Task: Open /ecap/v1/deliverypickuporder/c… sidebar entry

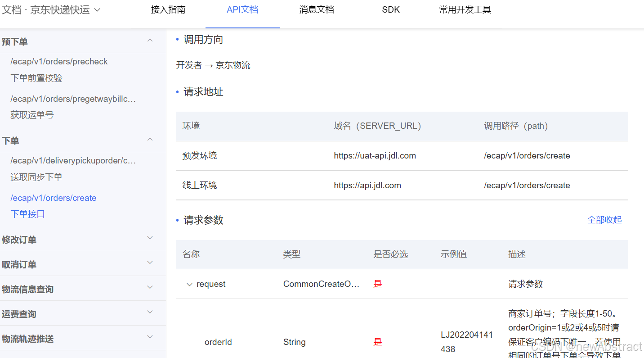Action: 73,161
